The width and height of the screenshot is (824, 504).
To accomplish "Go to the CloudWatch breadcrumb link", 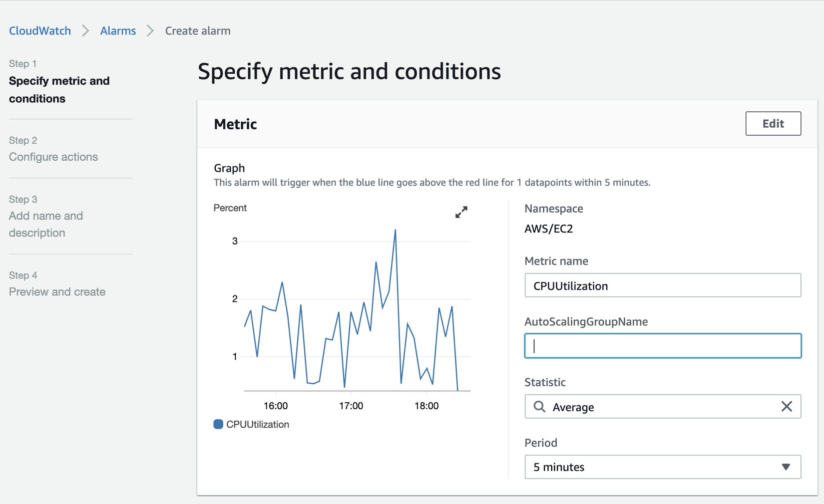I will click(x=40, y=31).
